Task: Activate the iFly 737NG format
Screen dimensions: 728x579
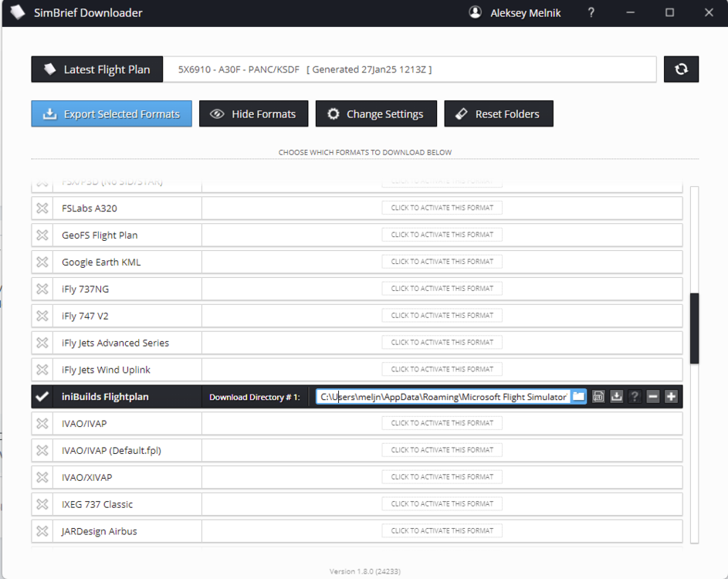Action: [x=442, y=289]
